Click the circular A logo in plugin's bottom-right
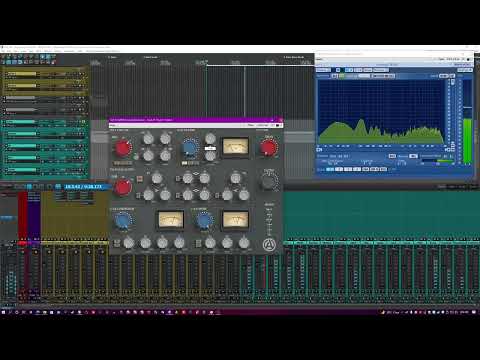 coord(269,245)
